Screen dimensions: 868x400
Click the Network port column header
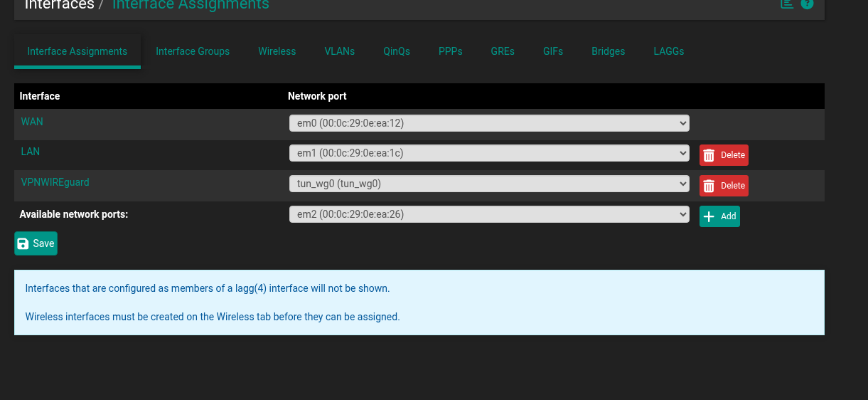[317, 96]
